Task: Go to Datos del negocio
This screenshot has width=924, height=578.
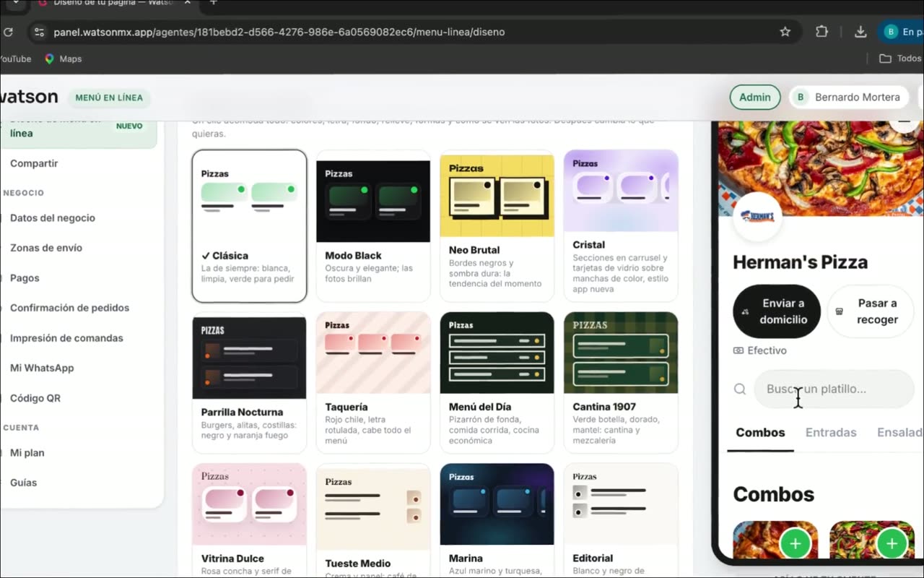Action: (53, 217)
